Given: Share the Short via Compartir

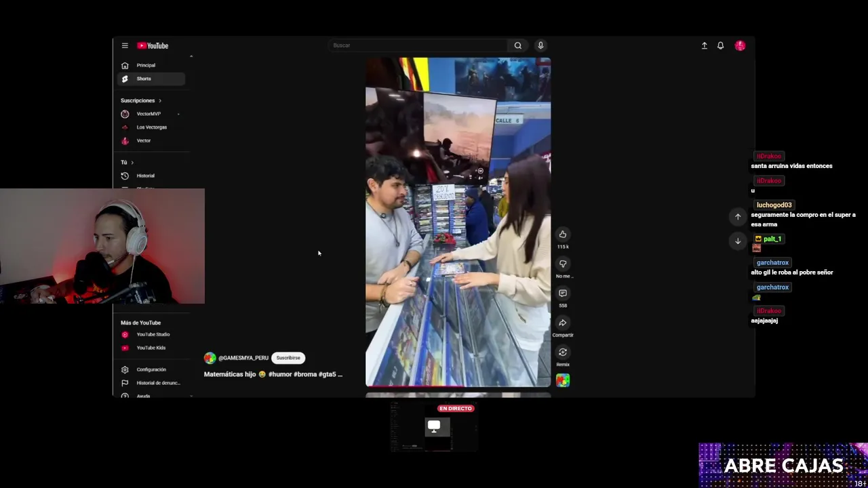Looking at the screenshot, I should 563,323.
